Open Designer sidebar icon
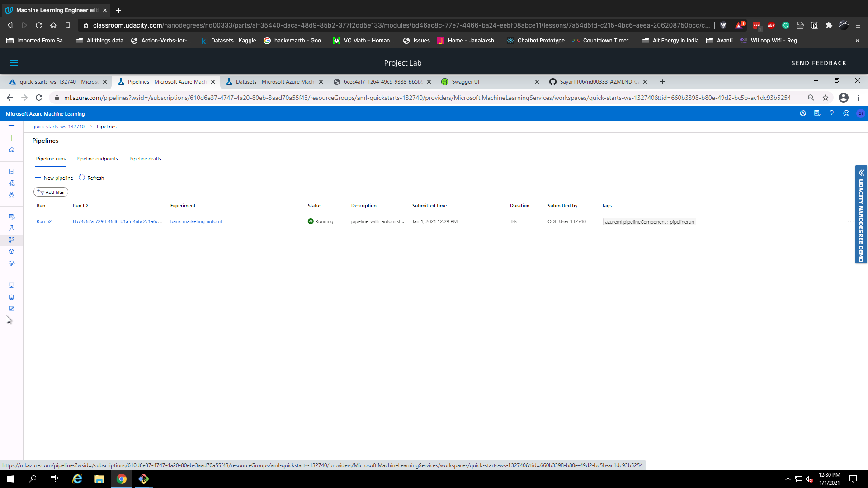 point(12,195)
